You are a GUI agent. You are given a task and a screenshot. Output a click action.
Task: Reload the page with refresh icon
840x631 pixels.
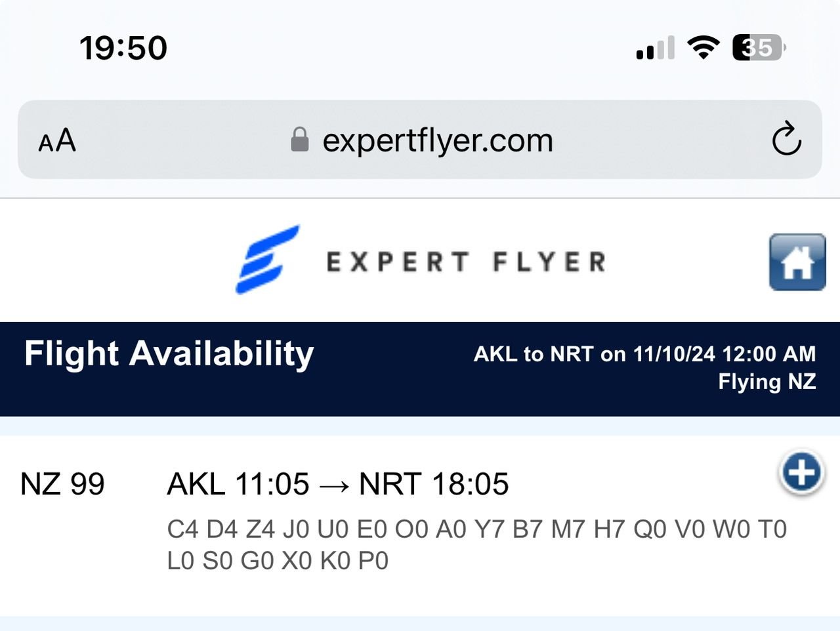pyautogui.click(x=786, y=139)
